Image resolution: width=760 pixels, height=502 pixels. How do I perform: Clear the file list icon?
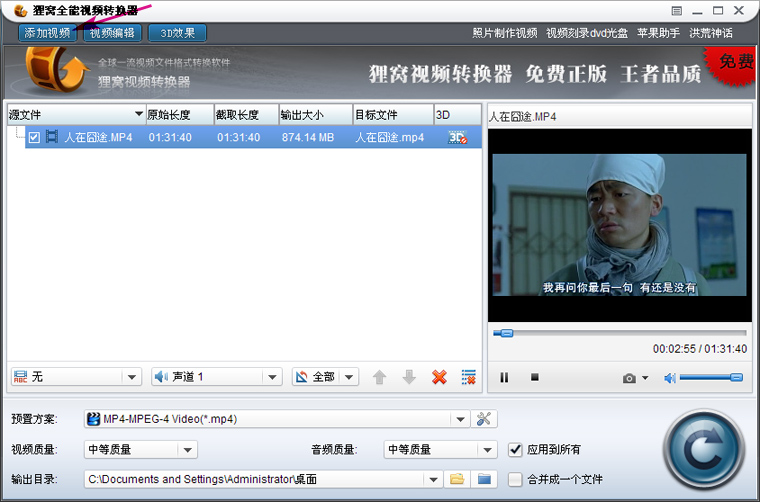(x=469, y=376)
